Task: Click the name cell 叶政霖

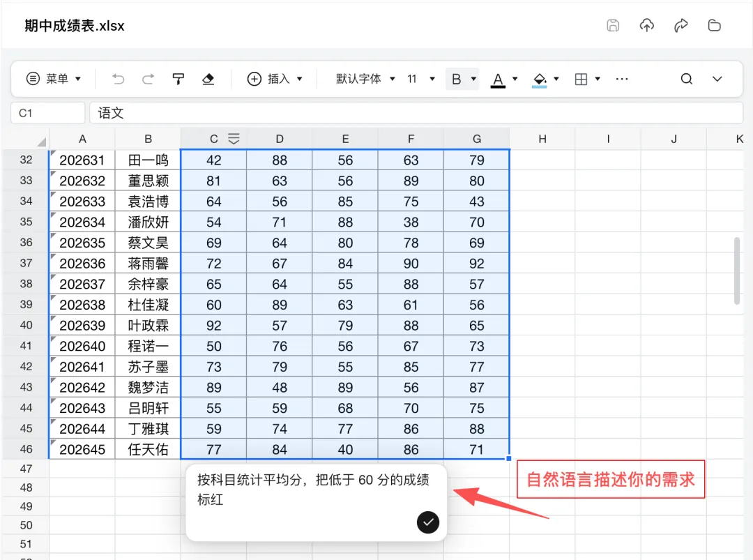Action: tap(148, 325)
